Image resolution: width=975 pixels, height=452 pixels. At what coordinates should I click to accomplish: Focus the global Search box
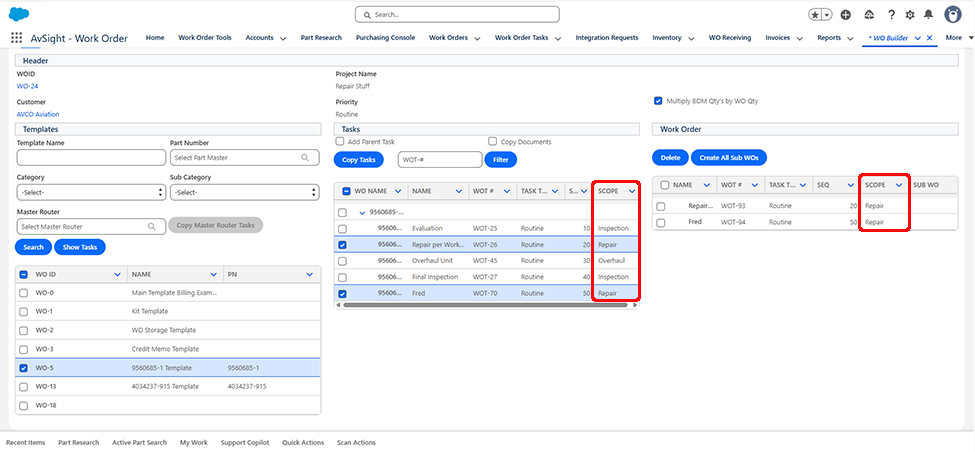pyautogui.click(x=457, y=14)
